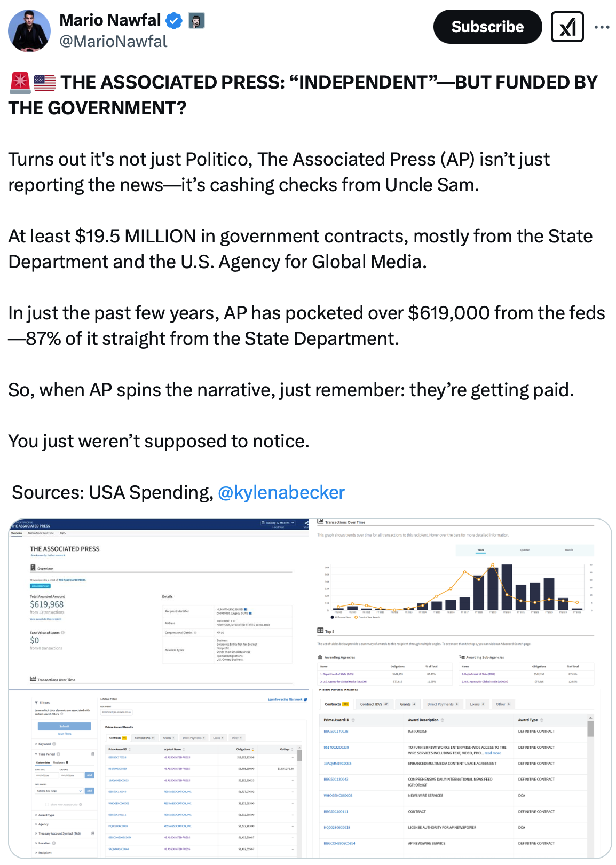Open the @kylenabecker mention link
Viewport: 616px width, 865px height.
pyautogui.click(x=281, y=492)
